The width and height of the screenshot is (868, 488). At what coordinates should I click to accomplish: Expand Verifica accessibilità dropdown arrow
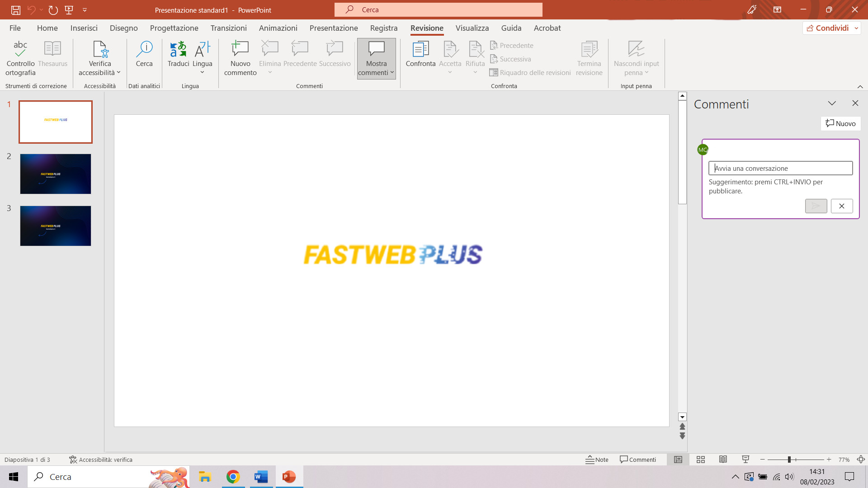pos(118,73)
